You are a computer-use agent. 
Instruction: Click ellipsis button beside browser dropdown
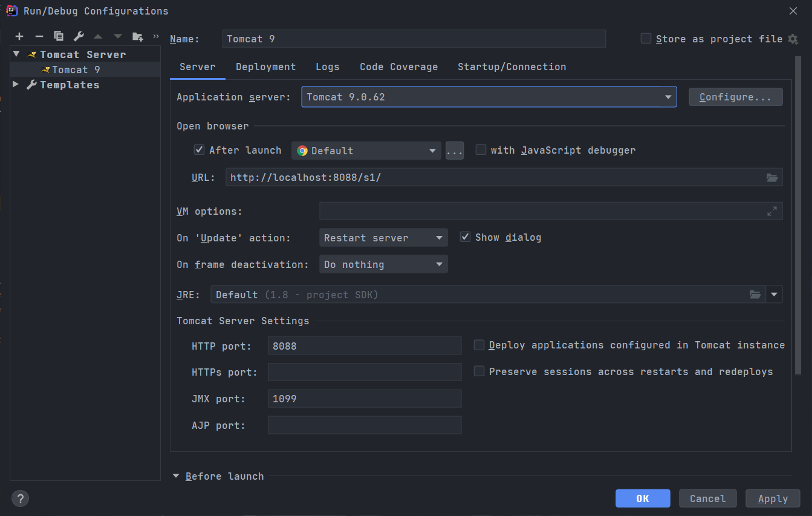click(x=455, y=151)
